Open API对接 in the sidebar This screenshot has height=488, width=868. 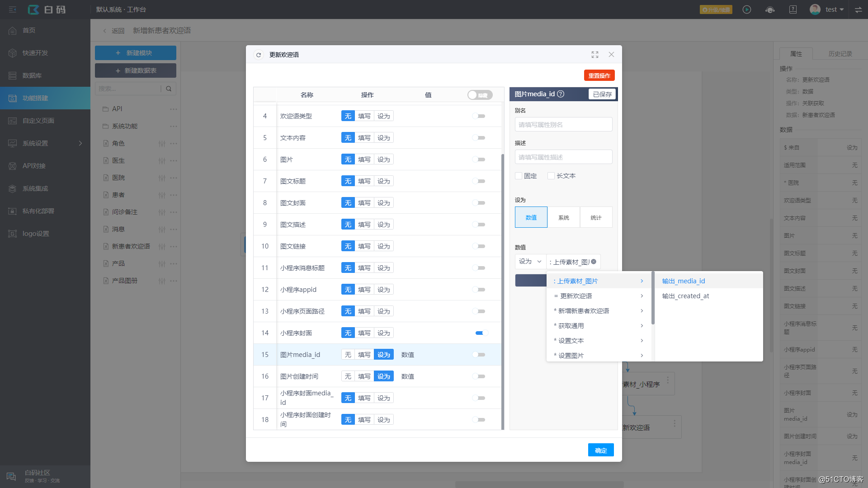(x=45, y=166)
